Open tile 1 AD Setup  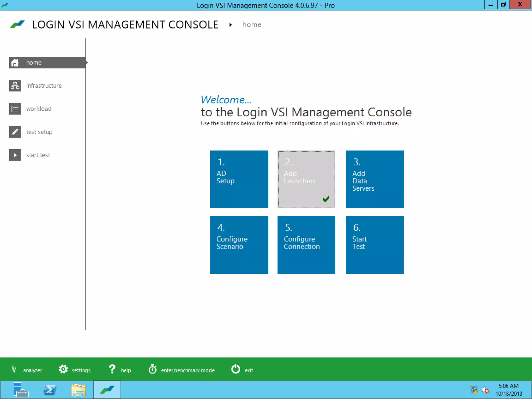[x=239, y=179]
